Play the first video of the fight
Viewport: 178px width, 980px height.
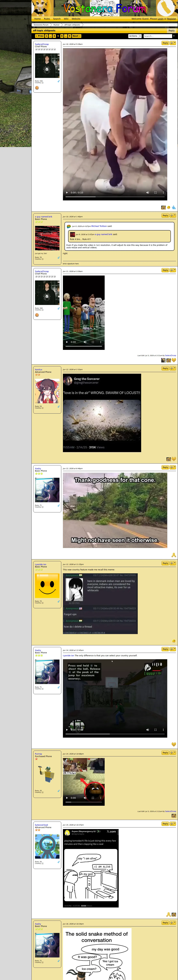(67, 193)
